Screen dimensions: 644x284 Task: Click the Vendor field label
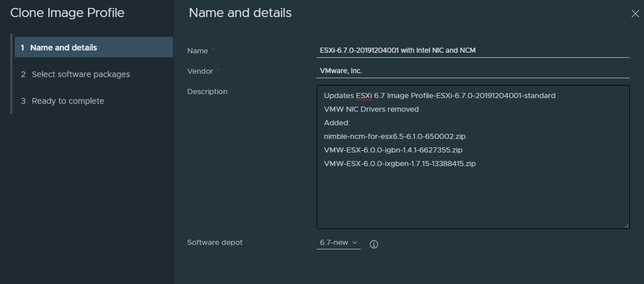pos(200,71)
